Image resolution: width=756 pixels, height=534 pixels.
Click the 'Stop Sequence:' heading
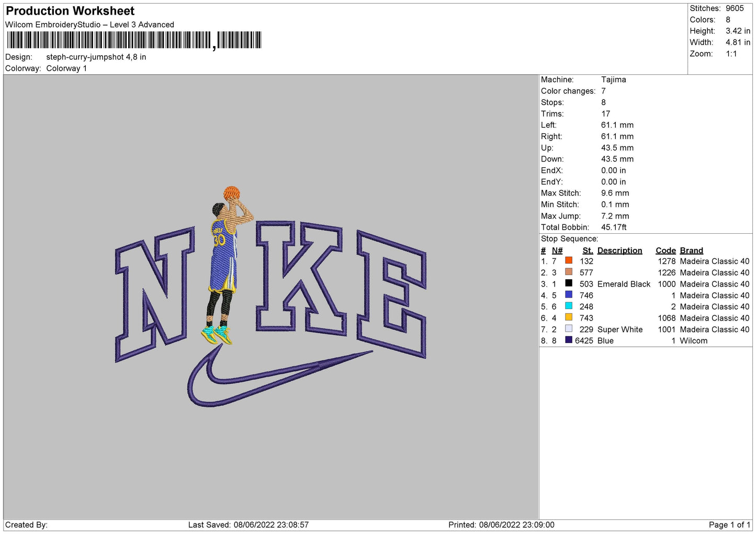569,239
